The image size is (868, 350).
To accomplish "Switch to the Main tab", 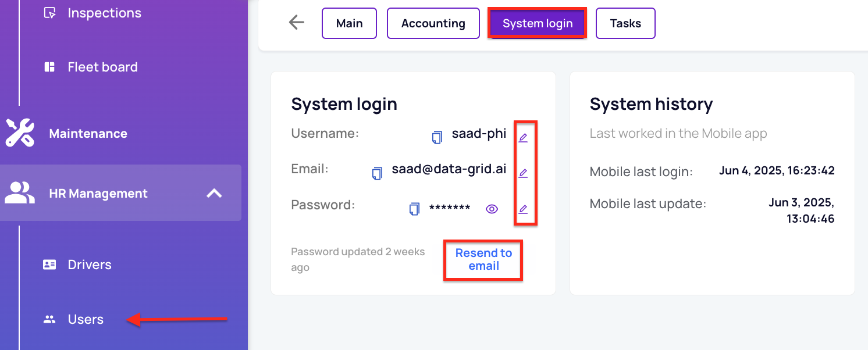I will [349, 23].
